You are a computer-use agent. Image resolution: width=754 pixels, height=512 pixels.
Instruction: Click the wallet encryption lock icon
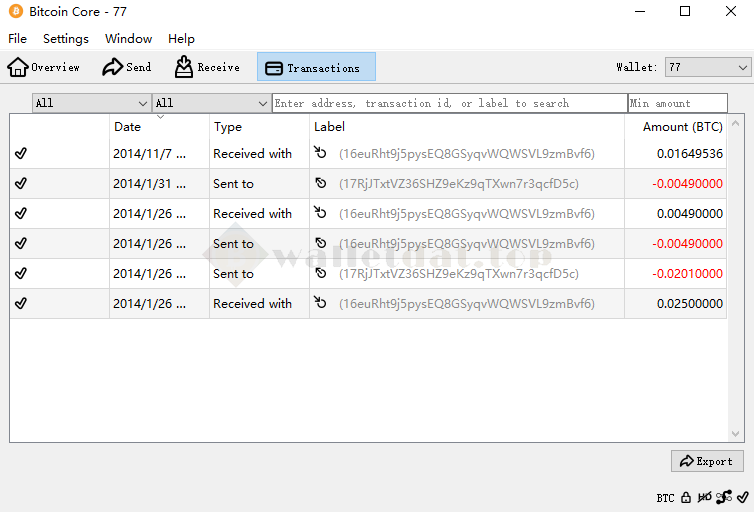pos(686,497)
